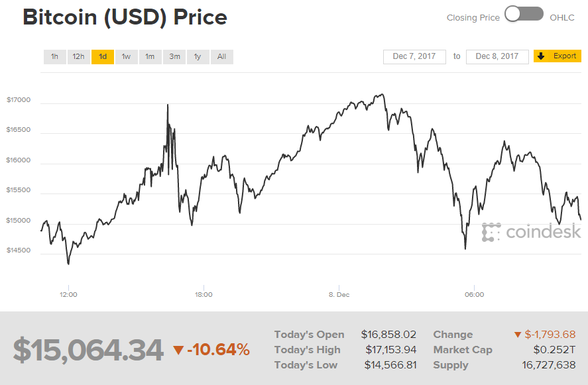Show the 3m price range
This screenshot has width=588, height=385.
(x=174, y=57)
